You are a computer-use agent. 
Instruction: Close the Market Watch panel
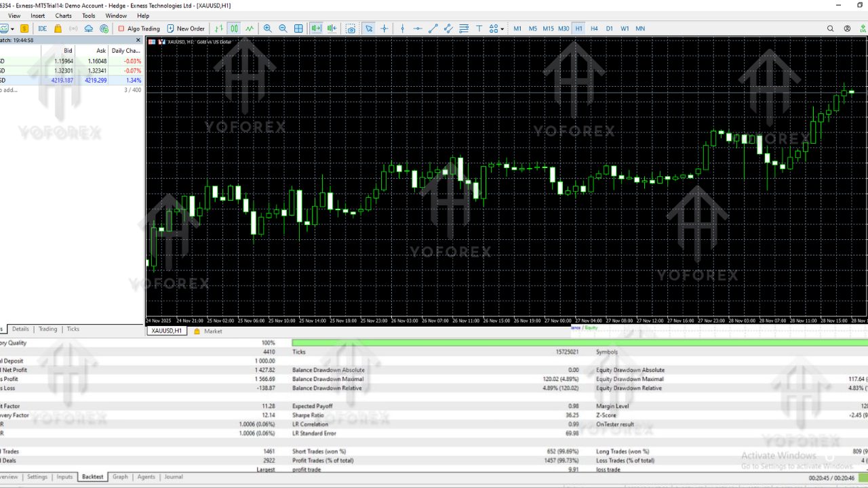pyautogui.click(x=138, y=40)
